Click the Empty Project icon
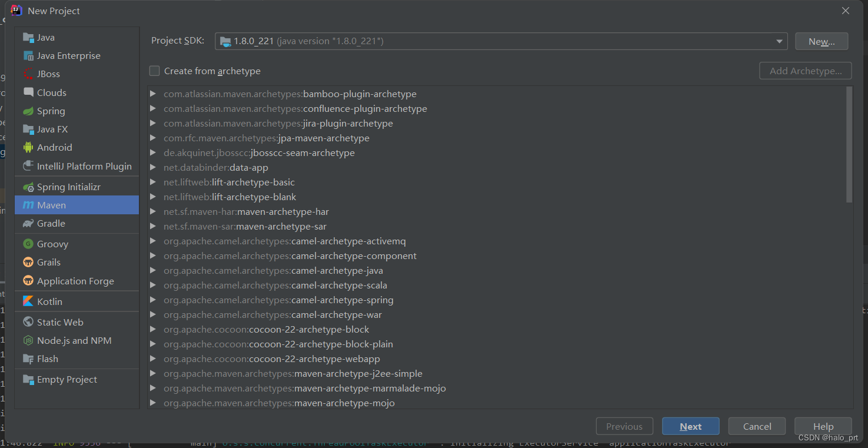This screenshot has height=448, width=868. pos(28,380)
